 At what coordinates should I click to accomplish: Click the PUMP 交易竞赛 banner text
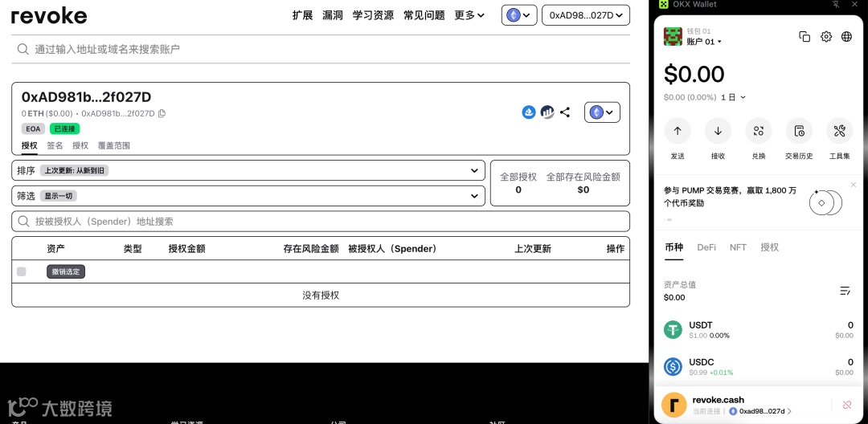pos(730,197)
